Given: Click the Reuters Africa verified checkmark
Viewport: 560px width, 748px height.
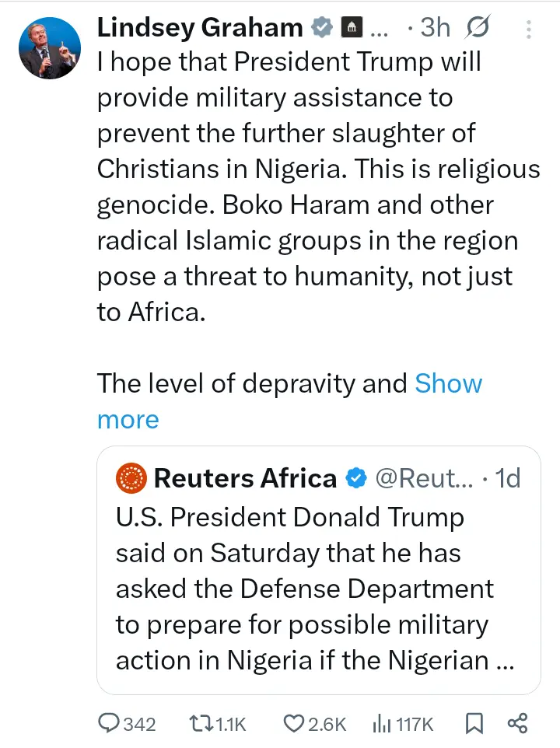Looking at the screenshot, I should (356, 478).
